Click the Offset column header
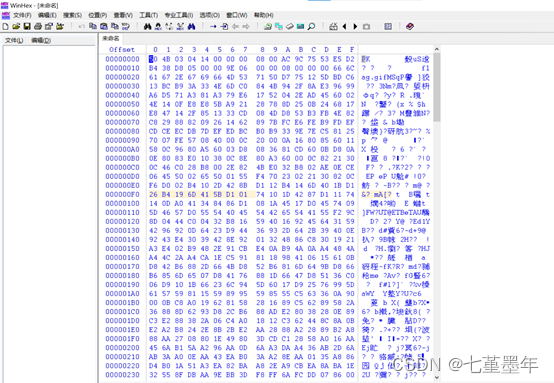 (x=122, y=50)
